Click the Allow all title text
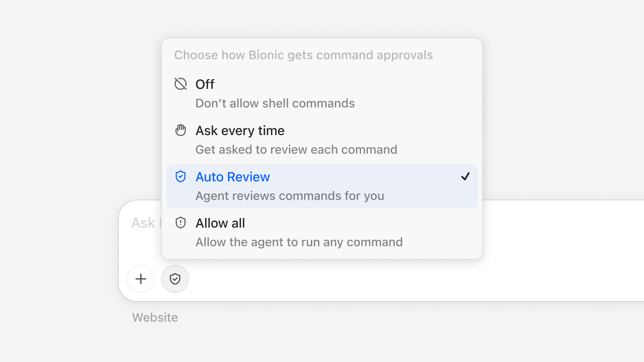This screenshot has width=644, height=362. tap(220, 223)
